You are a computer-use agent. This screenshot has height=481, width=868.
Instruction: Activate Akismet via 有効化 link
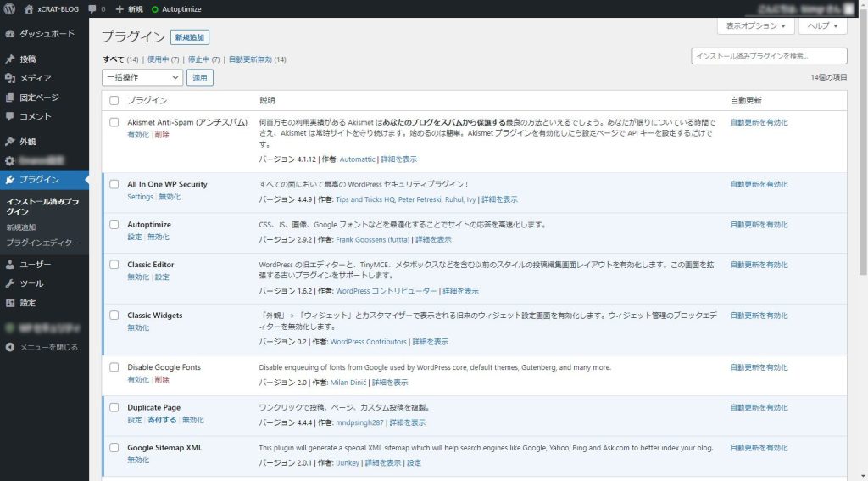[x=138, y=135]
